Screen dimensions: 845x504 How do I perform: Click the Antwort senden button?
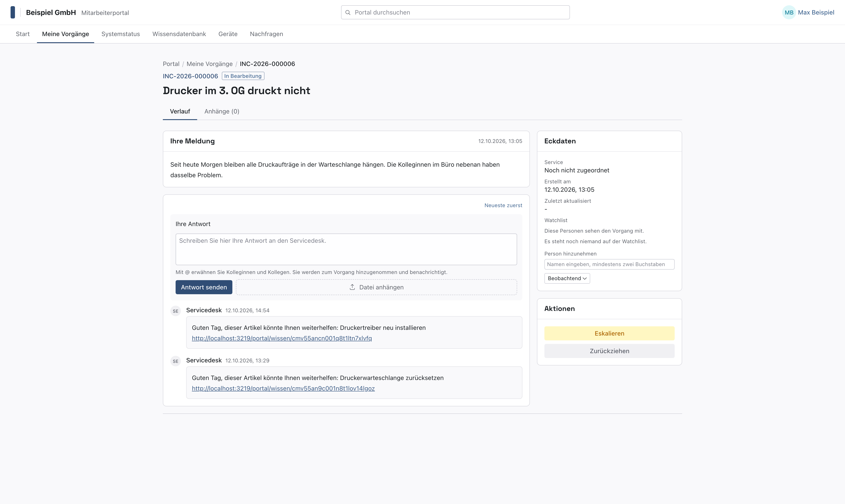coord(204,287)
